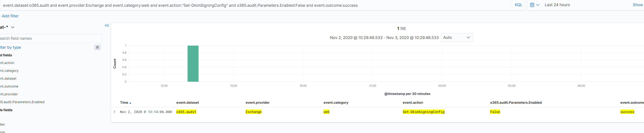Expand the Nov 2 document row caret
This screenshot has height=133, width=644.
[x=114, y=112]
